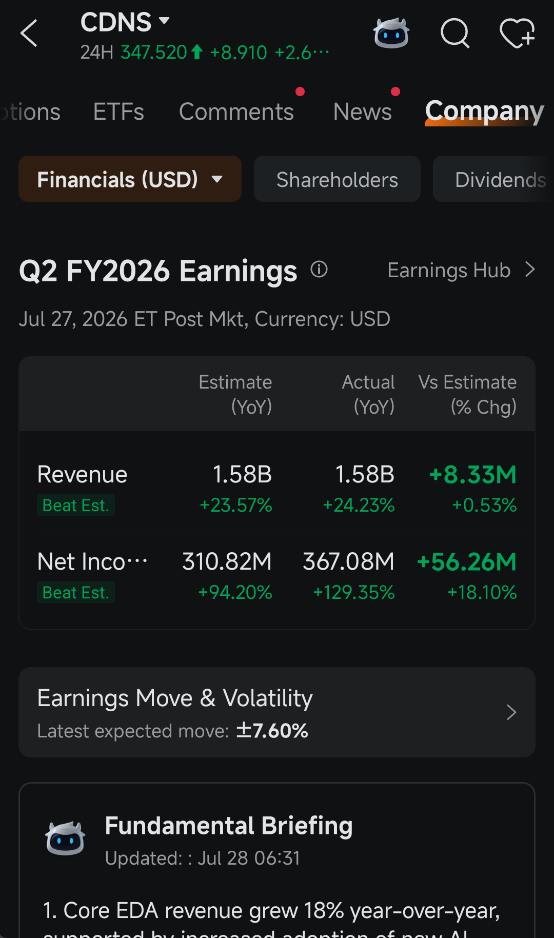Open the Fundamental Briefing card
554x938 pixels.
tap(277, 860)
